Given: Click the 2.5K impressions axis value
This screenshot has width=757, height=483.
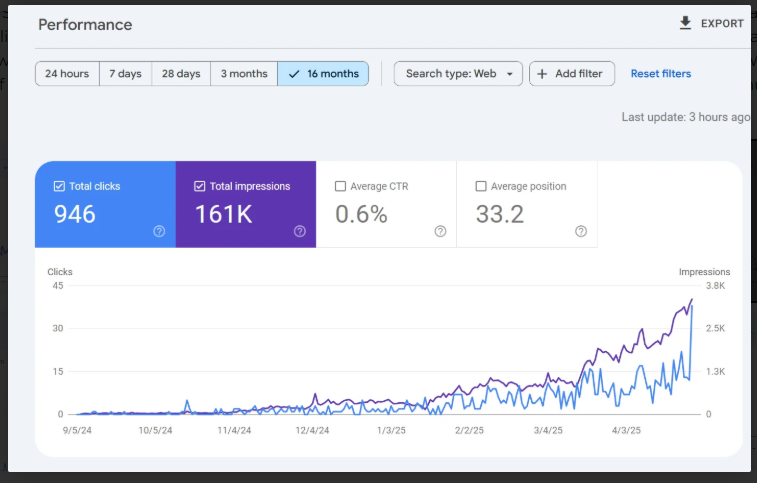Looking at the screenshot, I should [x=715, y=328].
